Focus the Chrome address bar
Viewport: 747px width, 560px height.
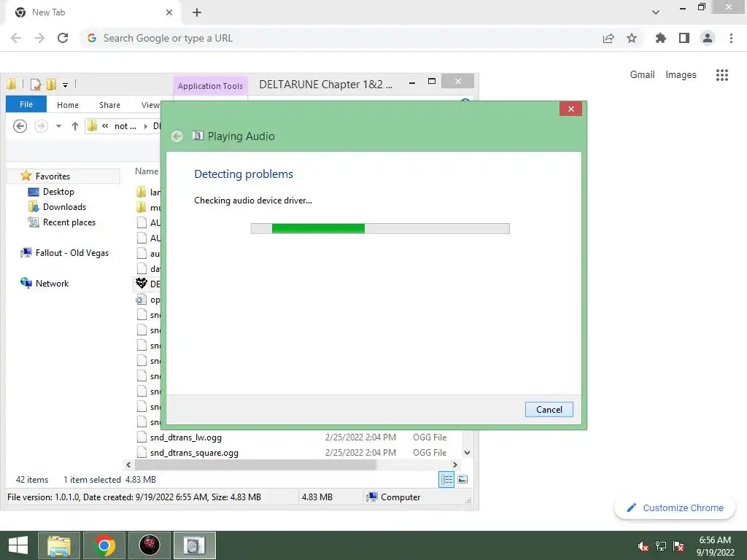point(343,38)
